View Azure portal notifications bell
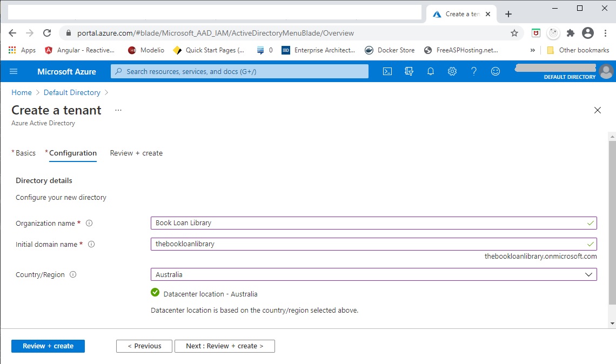 point(431,71)
